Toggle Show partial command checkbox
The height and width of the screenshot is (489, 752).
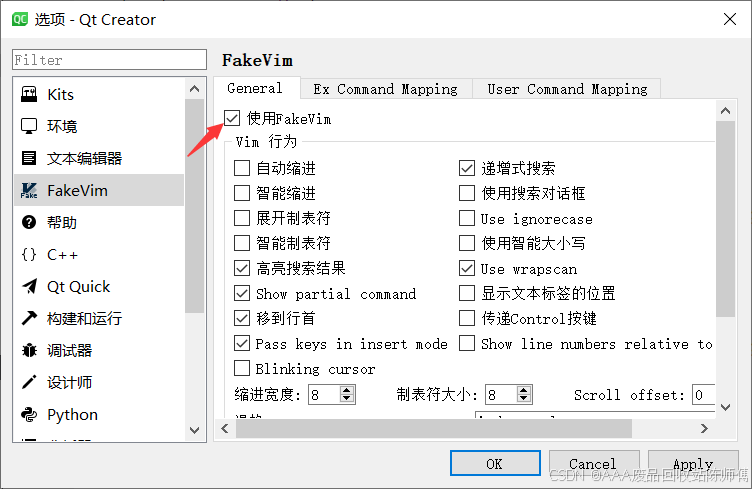pos(242,293)
